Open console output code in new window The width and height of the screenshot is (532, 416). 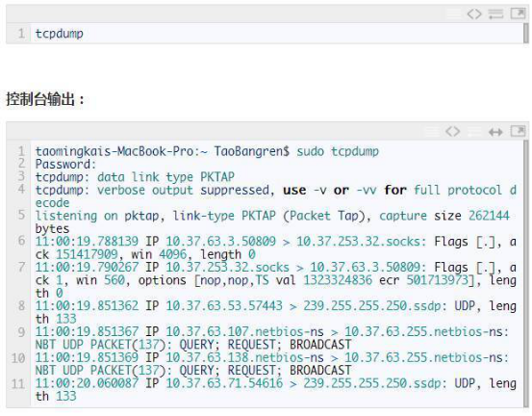click(518, 131)
